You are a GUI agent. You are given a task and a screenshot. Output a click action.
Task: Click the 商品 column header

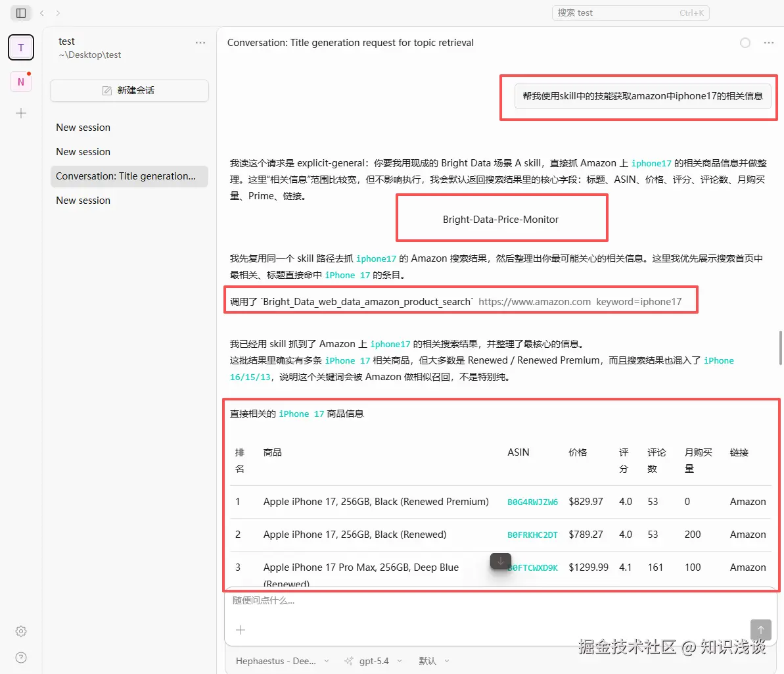[x=273, y=452]
